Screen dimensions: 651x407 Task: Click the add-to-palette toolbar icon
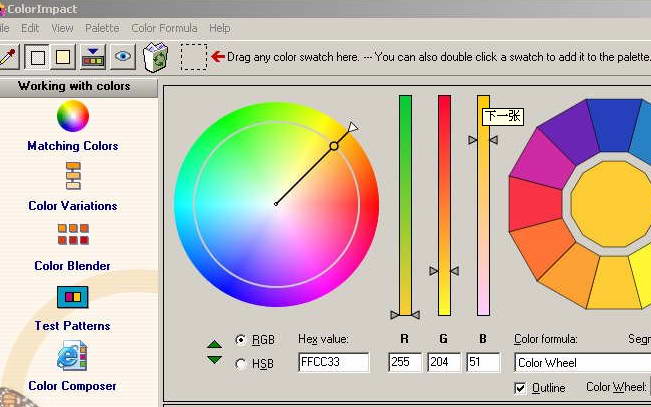tap(93, 56)
